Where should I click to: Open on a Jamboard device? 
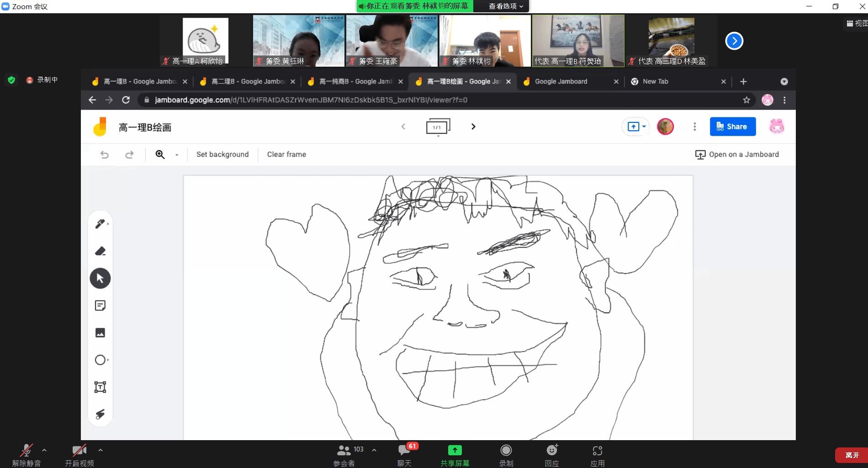[x=736, y=154]
